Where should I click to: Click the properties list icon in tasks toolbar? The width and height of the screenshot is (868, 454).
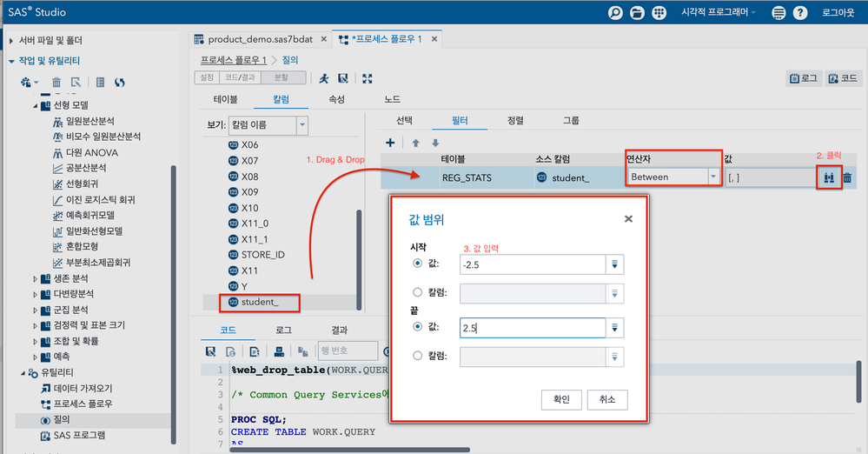coord(100,82)
